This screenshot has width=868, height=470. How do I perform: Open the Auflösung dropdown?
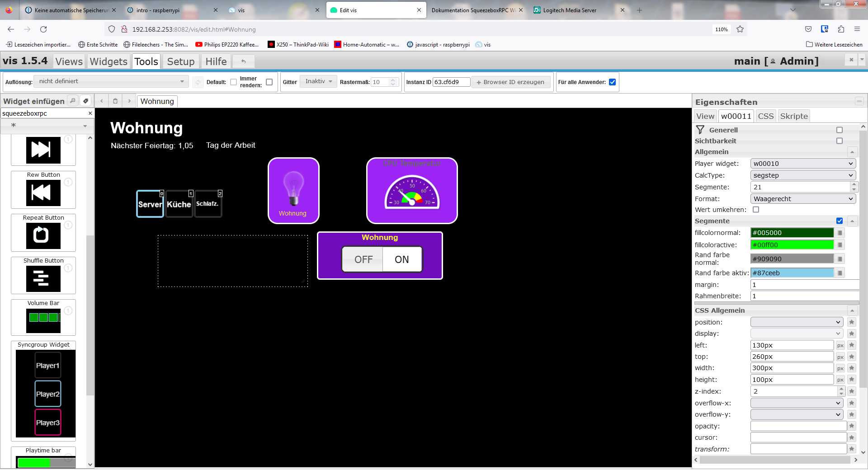coord(112,81)
